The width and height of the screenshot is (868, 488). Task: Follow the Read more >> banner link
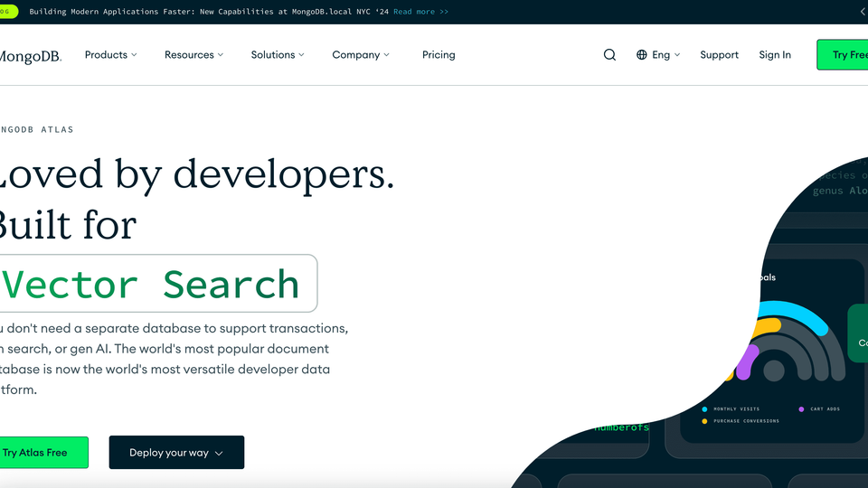420,12
